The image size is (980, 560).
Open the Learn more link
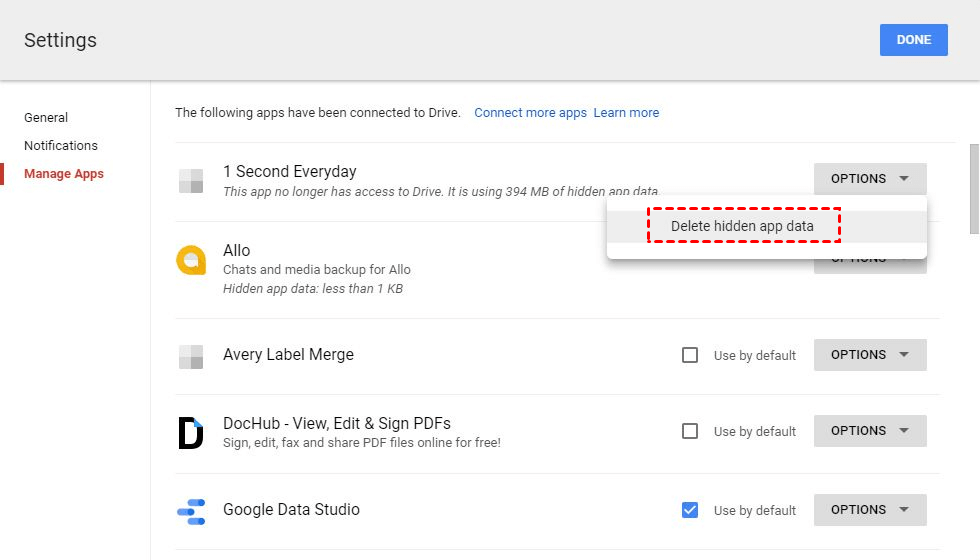pyautogui.click(x=626, y=113)
